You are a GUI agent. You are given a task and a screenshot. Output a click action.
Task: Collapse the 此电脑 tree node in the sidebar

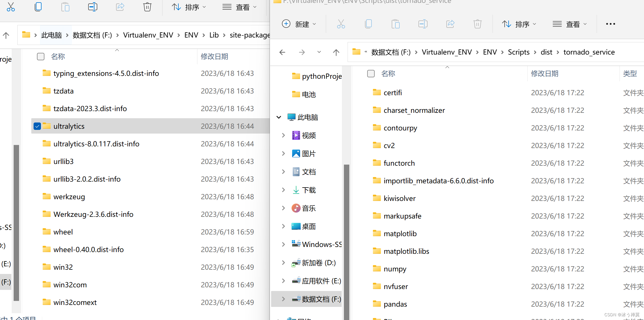point(278,117)
